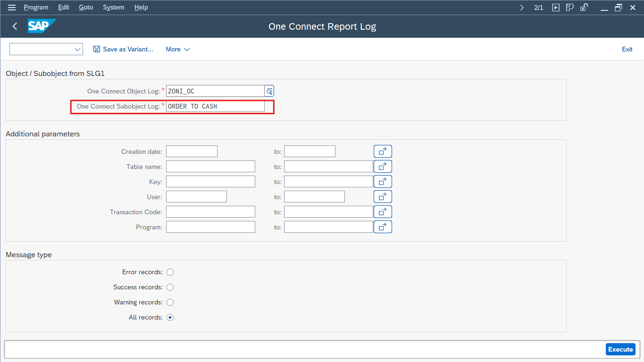This screenshot has width=644, height=362.
Task: Click Save as Variant button
Action: coord(123,50)
